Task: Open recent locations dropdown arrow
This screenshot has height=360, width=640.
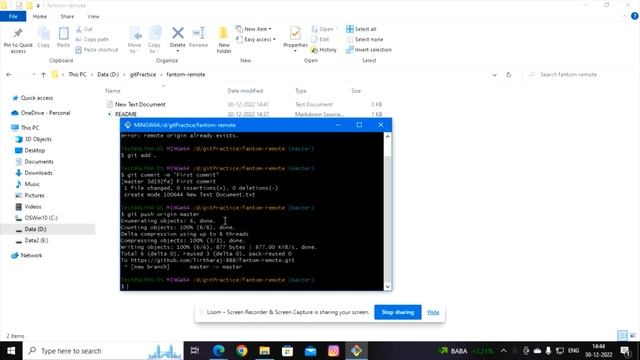Action: (x=33, y=75)
